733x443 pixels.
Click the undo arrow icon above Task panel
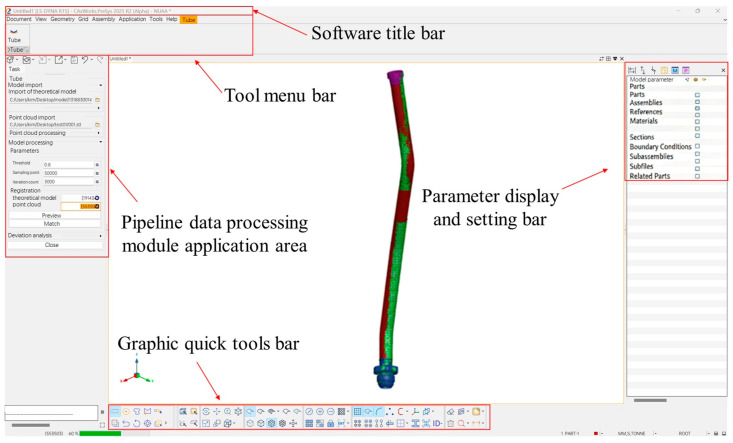click(x=85, y=59)
